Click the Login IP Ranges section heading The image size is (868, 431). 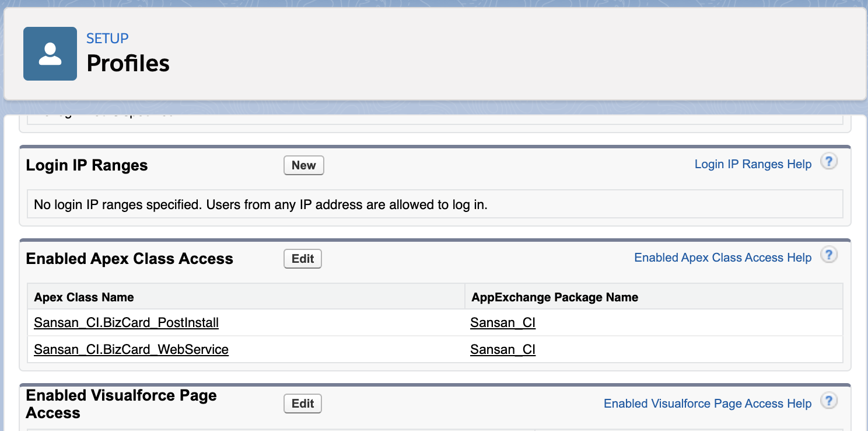tap(87, 165)
